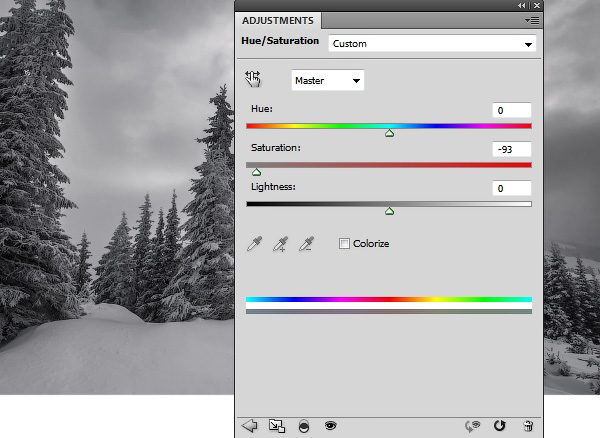The height and width of the screenshot is (438, 600).
Task: View previous state icon
Action: click(x=473, y=426)
